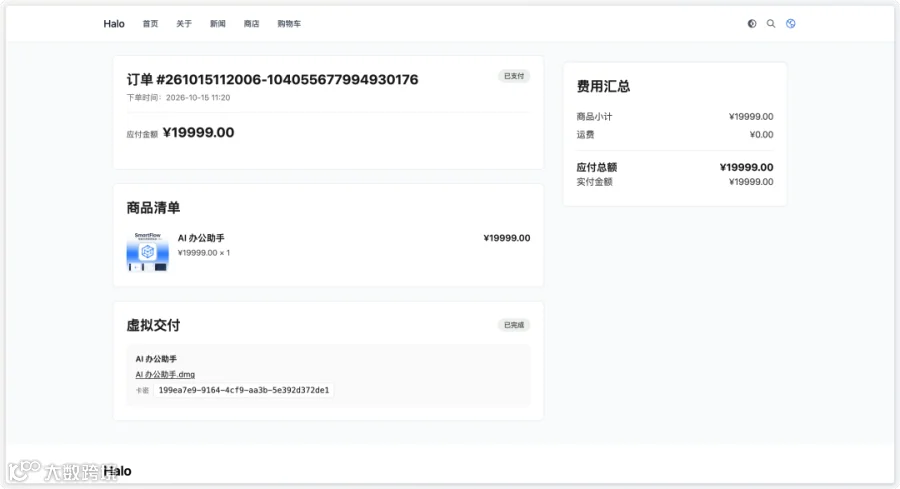This screenshot has width=900, height=489.
Task: Click ¥19999.00 × 1 quantity line
Action: pos(204,253)
